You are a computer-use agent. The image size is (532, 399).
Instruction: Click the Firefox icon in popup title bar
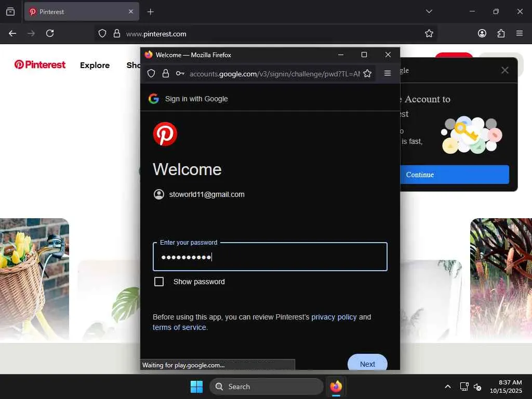click(149, 55)
